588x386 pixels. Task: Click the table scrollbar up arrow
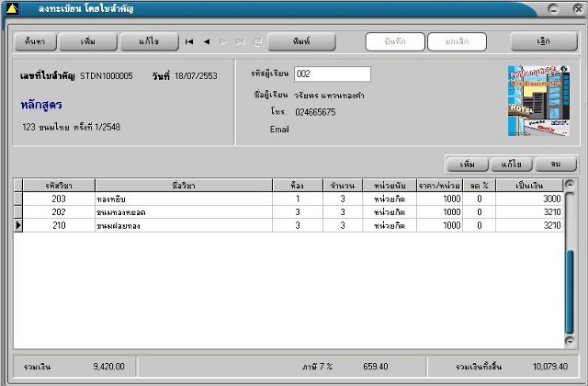click(570, 184)
